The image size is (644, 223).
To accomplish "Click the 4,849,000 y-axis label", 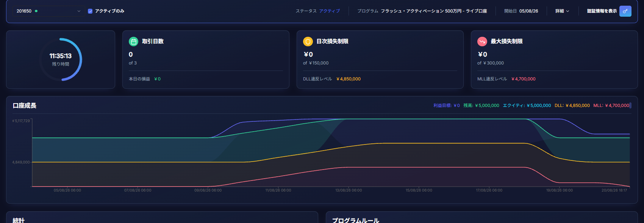I will click(x=21, y=162).
